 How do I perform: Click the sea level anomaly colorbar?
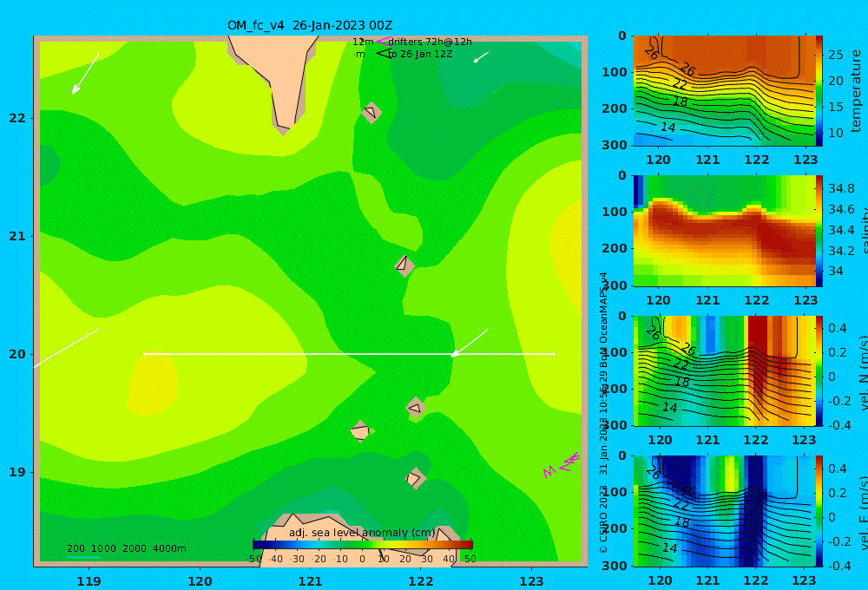point(363,545)
